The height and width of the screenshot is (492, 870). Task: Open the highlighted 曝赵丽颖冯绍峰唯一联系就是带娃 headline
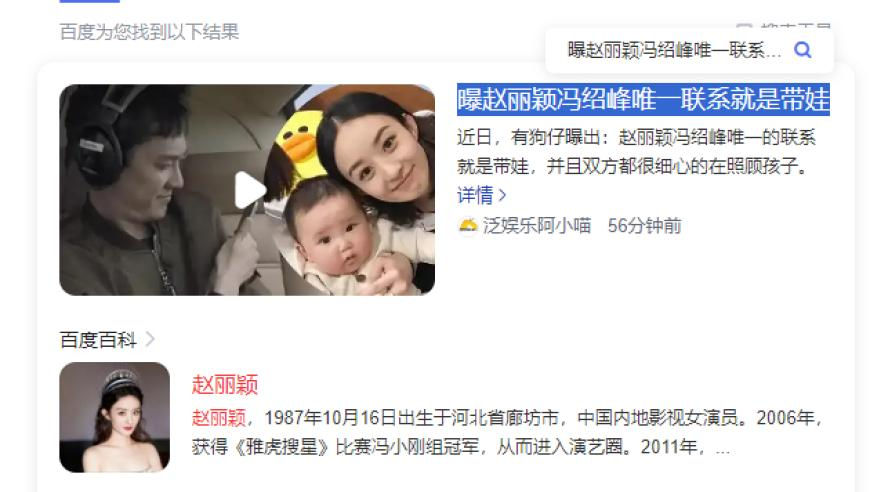(x=643, y=100)
